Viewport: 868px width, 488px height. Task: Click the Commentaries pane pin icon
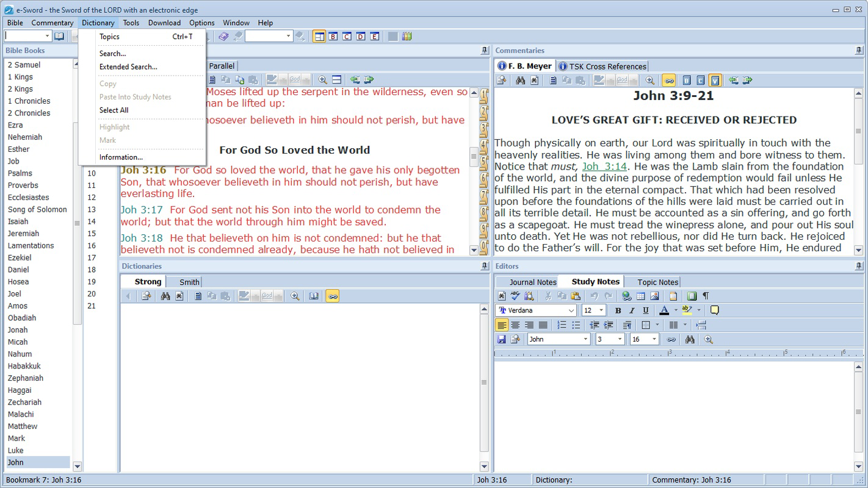point(859,51)
